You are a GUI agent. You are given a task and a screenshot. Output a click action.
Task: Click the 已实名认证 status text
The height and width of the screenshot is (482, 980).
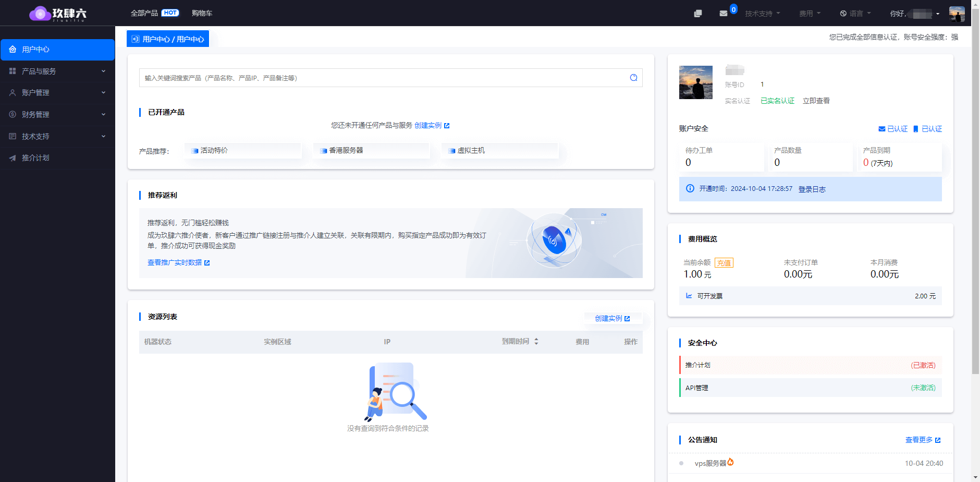[777, 101]
